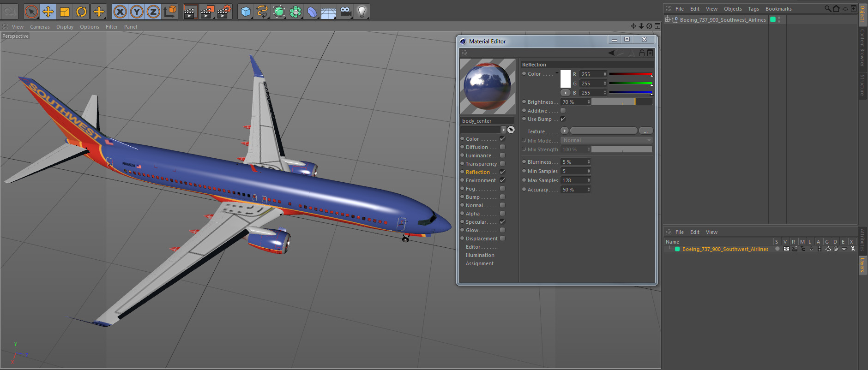
Task: Open viewport Display menu
Action: tap(65, 27)
